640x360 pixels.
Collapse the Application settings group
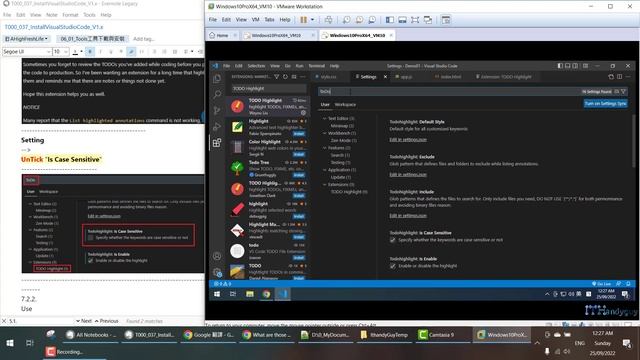click(324, 170)
